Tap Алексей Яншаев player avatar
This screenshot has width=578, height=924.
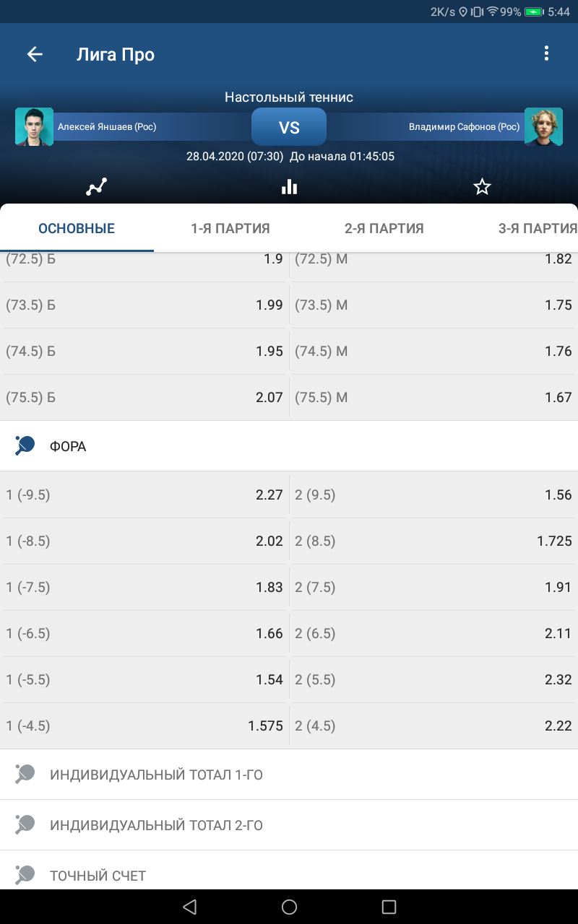point(35,126)
